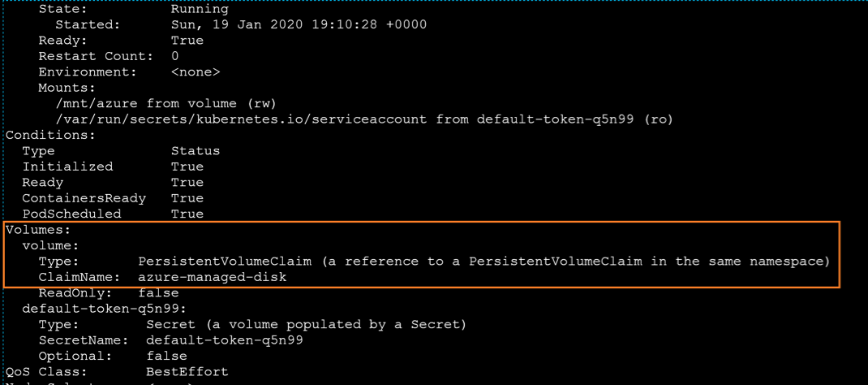Click the Environment <none> value
Viewport: 868px width, 385px height.
(196, 72)
